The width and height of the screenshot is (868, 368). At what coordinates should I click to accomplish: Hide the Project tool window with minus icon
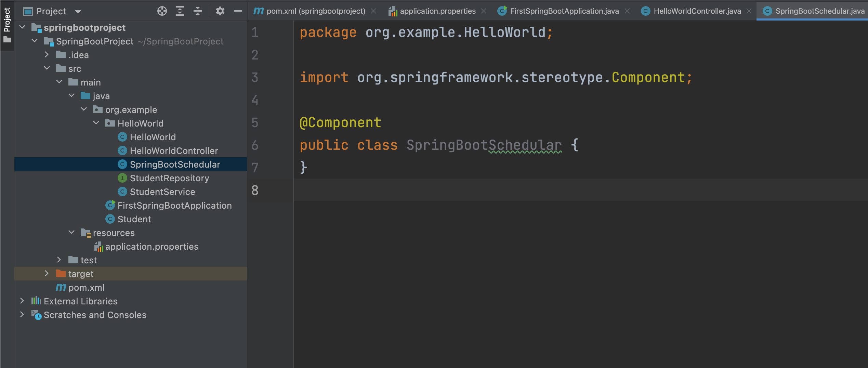tap(238, 11)
